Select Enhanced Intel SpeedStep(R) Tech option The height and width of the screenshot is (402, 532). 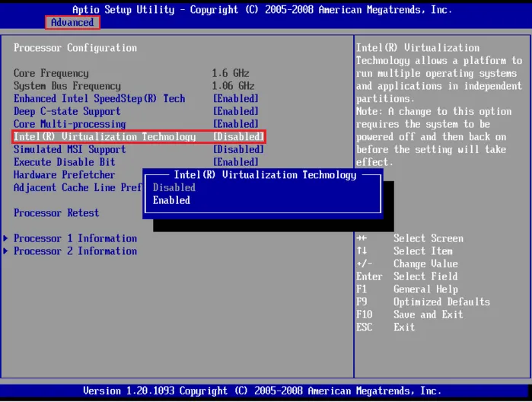100,98
